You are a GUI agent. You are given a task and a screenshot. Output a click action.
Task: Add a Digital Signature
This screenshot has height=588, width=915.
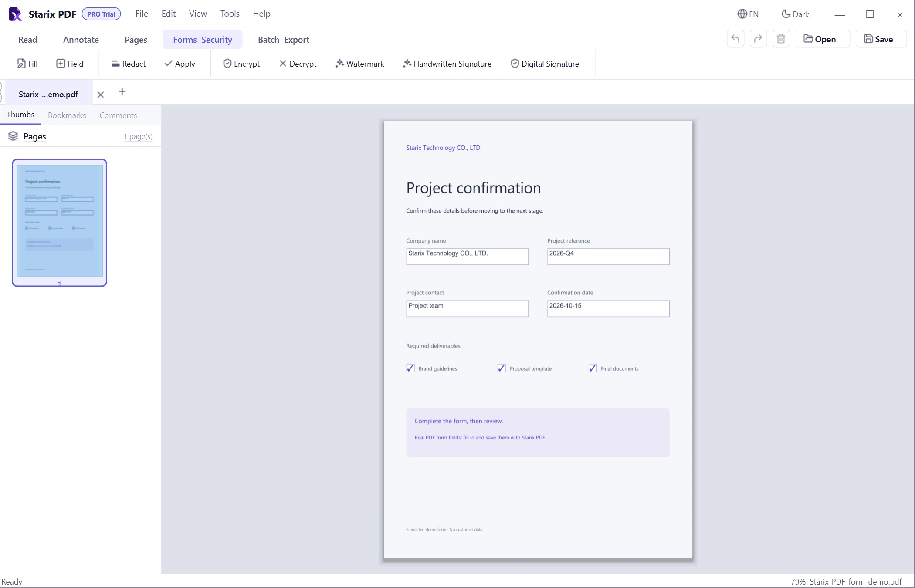point(545,64)
